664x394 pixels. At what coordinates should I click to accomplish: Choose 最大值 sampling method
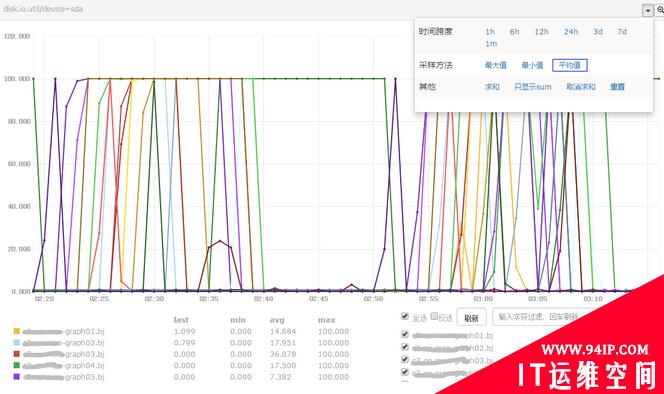point(495,65)
